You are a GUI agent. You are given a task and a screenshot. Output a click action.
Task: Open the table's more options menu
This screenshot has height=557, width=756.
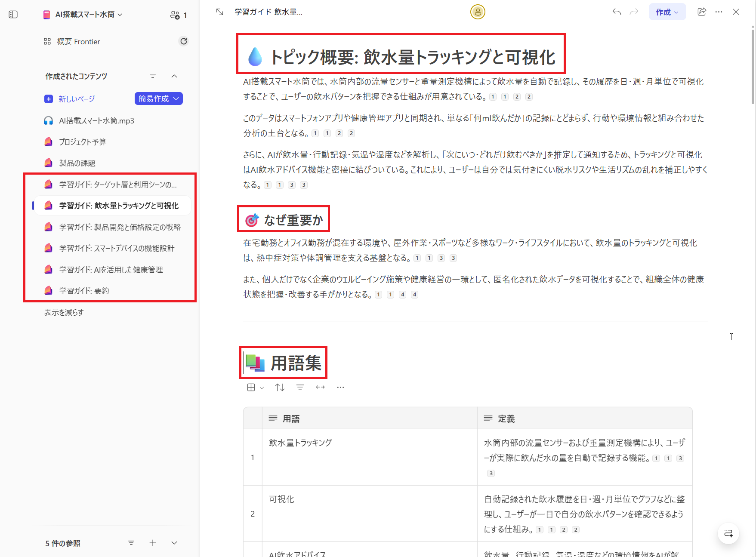coord(340,387)
